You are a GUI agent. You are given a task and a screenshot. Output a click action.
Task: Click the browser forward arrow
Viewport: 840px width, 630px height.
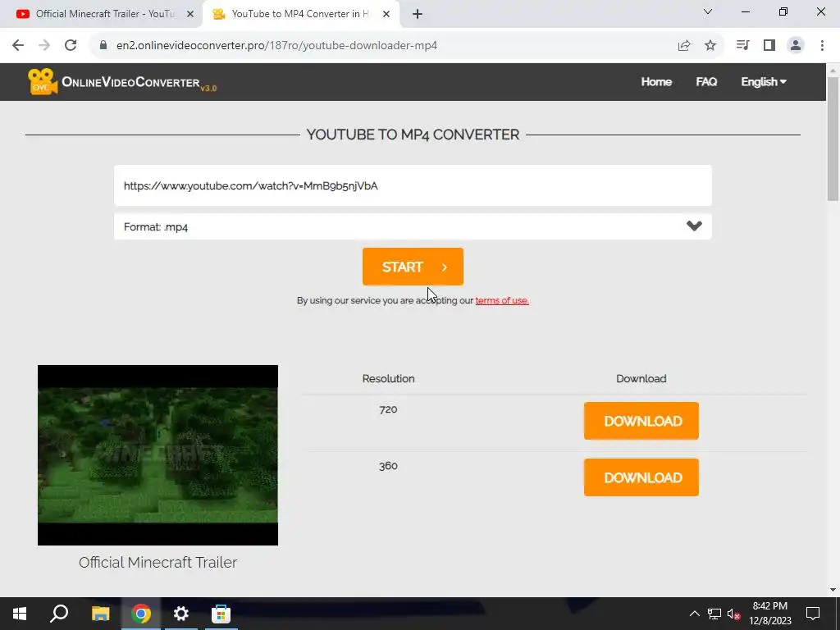point(44,46)
